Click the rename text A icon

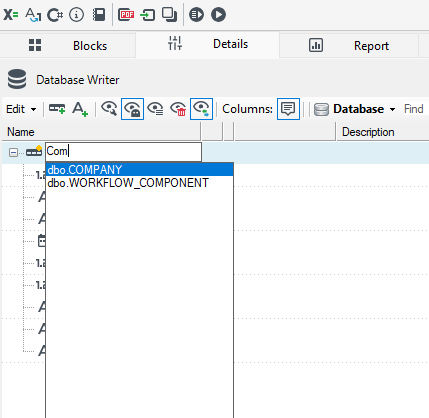point(33,15)
